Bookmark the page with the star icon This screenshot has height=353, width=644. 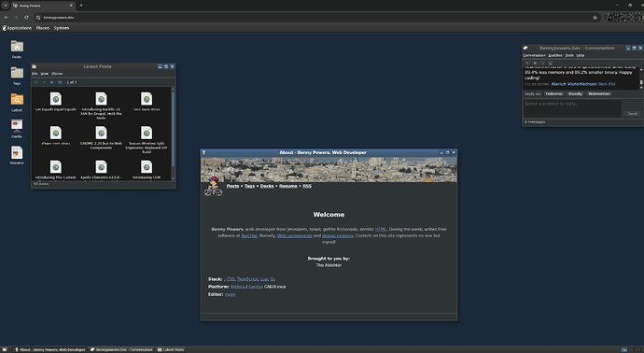coord(595,17)
